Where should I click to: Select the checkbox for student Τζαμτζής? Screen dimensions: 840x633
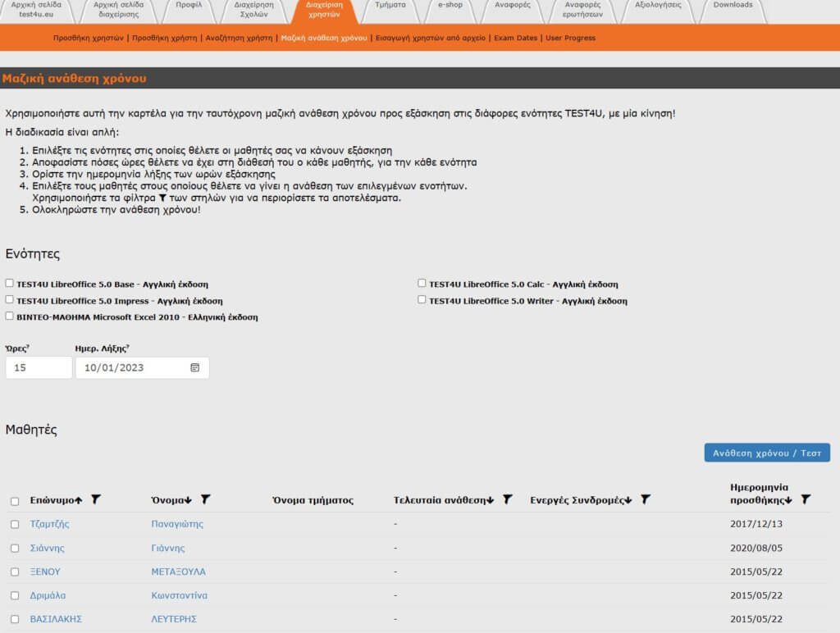tap(15, 524)
